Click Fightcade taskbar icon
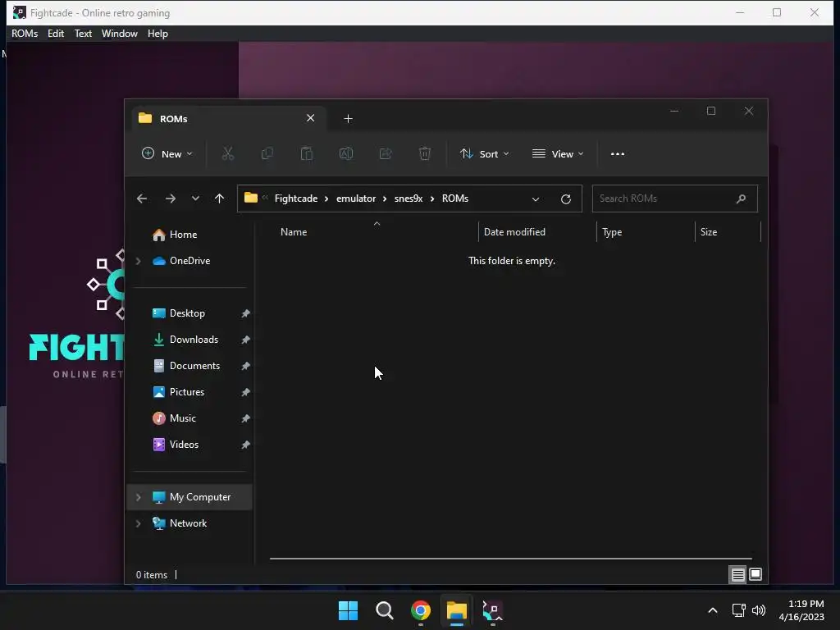The width and height of the screenshot is (840, 630). 493,610
